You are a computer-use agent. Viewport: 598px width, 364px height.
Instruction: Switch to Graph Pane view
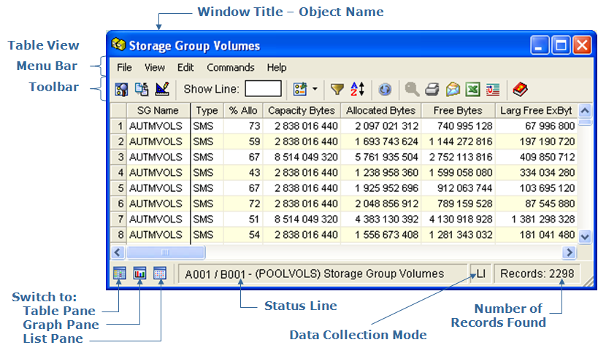click(140, 273)
